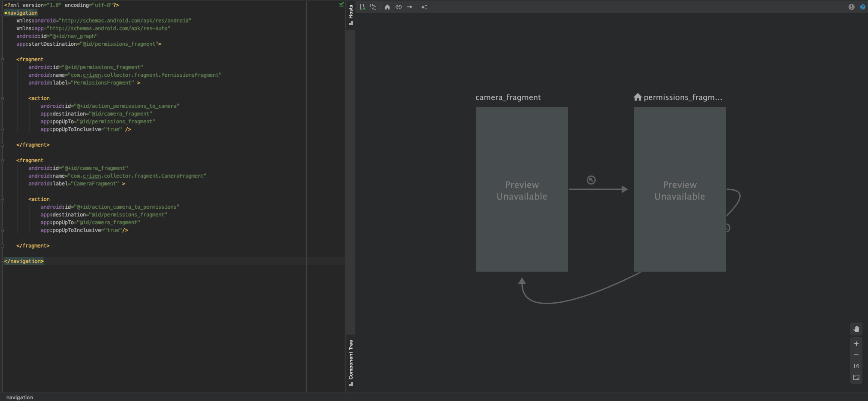Click the Auto Arrange sparkle icon
This screenshot has width=868, height=401.
(424, 7)
